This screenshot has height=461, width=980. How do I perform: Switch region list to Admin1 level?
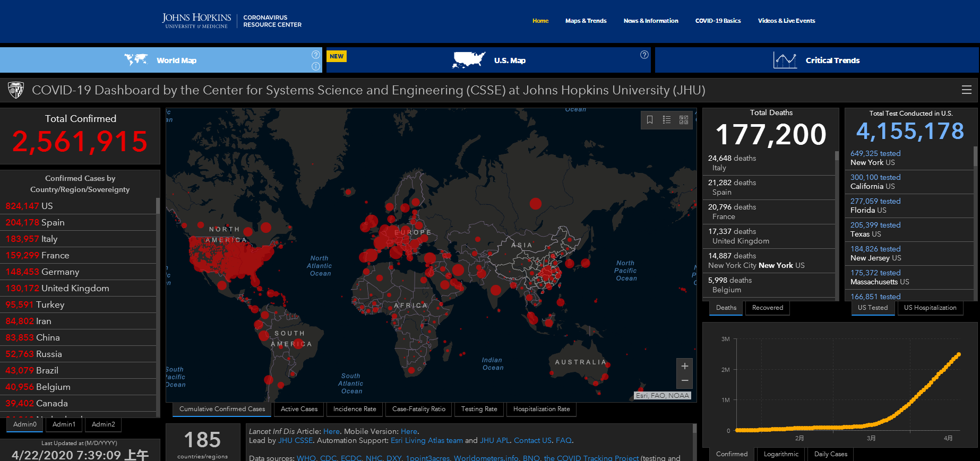64,424
